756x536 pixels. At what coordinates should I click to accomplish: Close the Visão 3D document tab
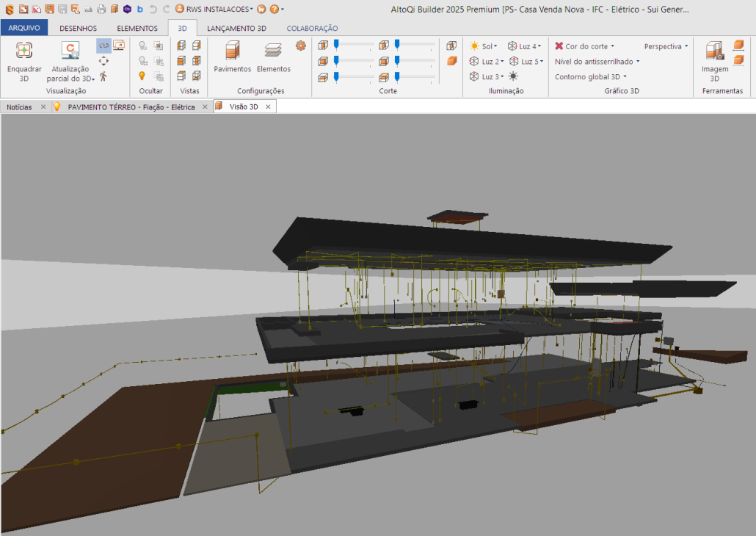[268, 107]
